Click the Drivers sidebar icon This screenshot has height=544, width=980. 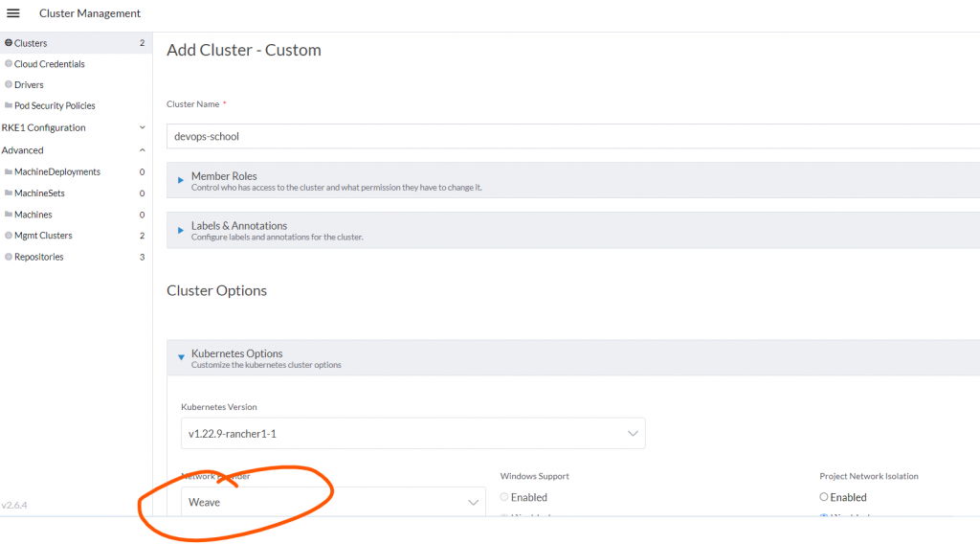click(x=9, y=85)
